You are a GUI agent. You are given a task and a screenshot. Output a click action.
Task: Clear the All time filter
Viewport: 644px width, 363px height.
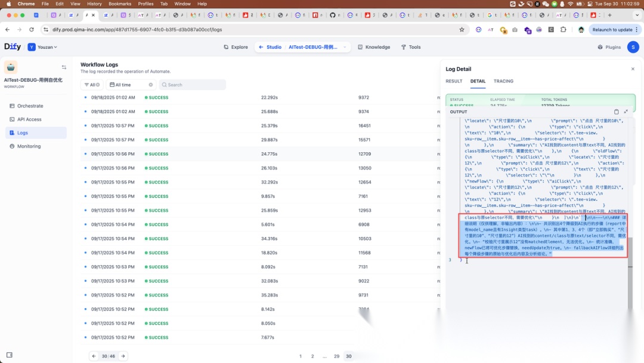tap(151, 85)
